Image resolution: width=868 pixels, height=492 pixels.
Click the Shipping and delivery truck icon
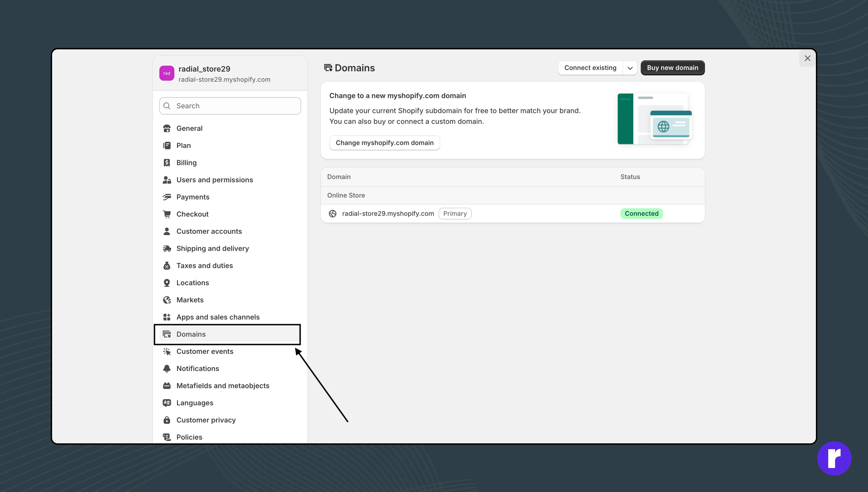tap(167, 248)
